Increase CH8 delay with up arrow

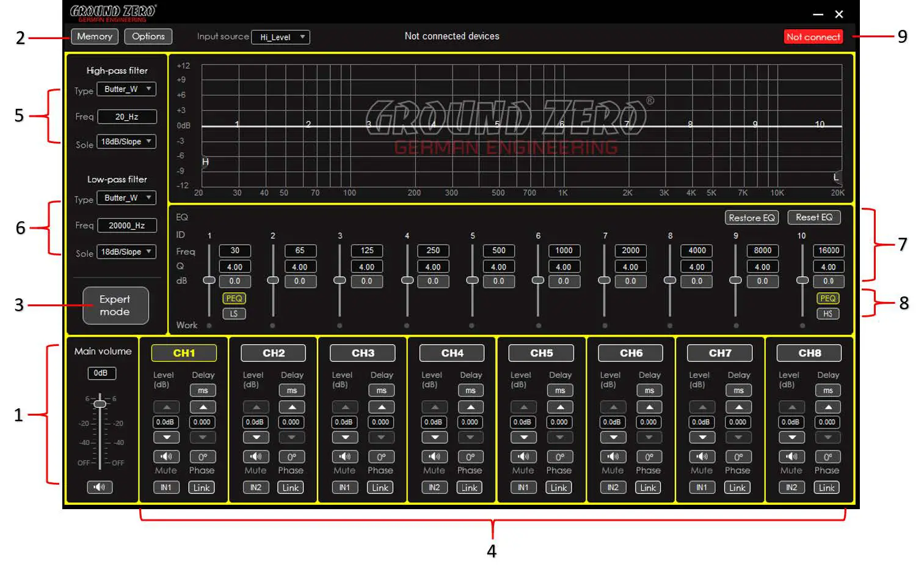(x=828, y=407)
